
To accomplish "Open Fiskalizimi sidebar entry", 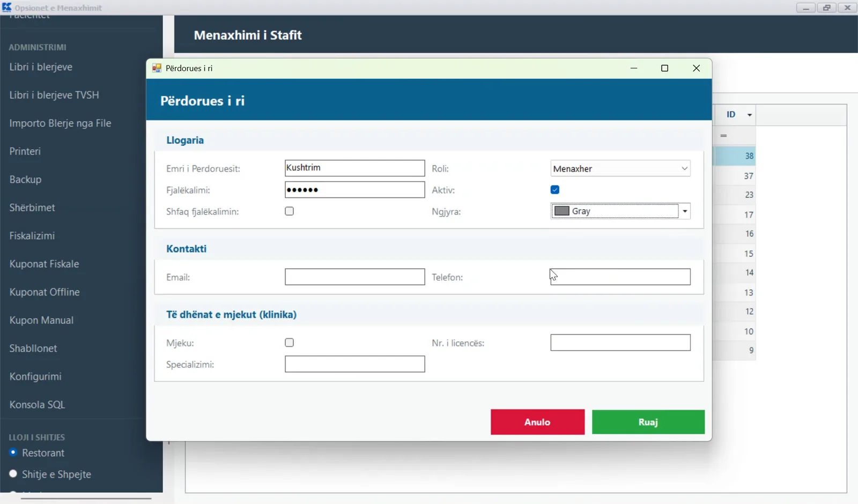I will coord(32,236).
